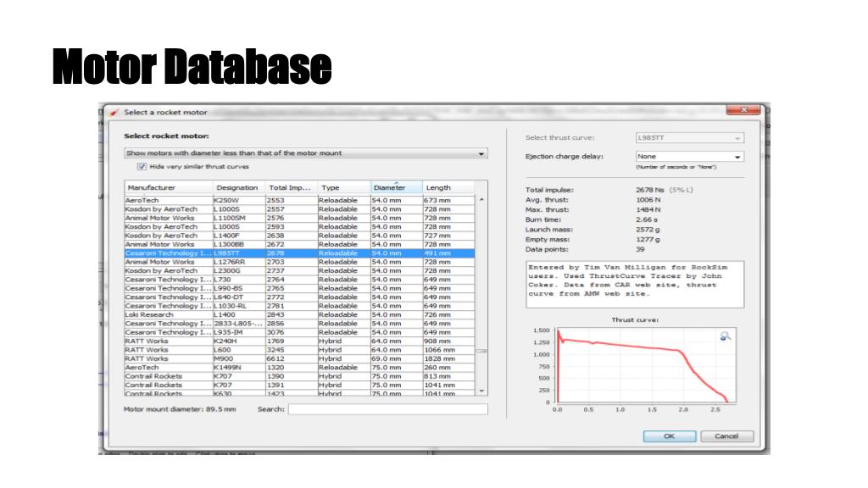Viewport: 868px width, 488px height.
Task: Select the RATT Works L600 row
Action: click(299, 350)
